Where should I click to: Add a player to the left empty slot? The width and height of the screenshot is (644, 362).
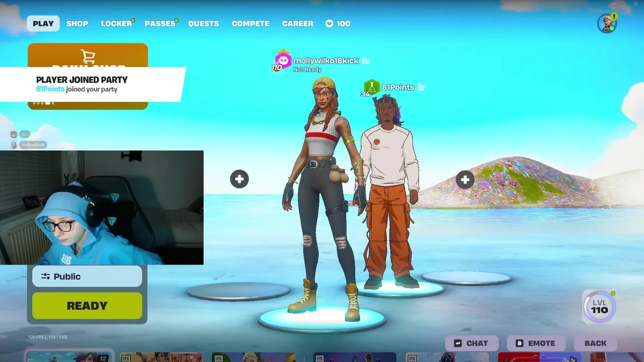[239, 179]
